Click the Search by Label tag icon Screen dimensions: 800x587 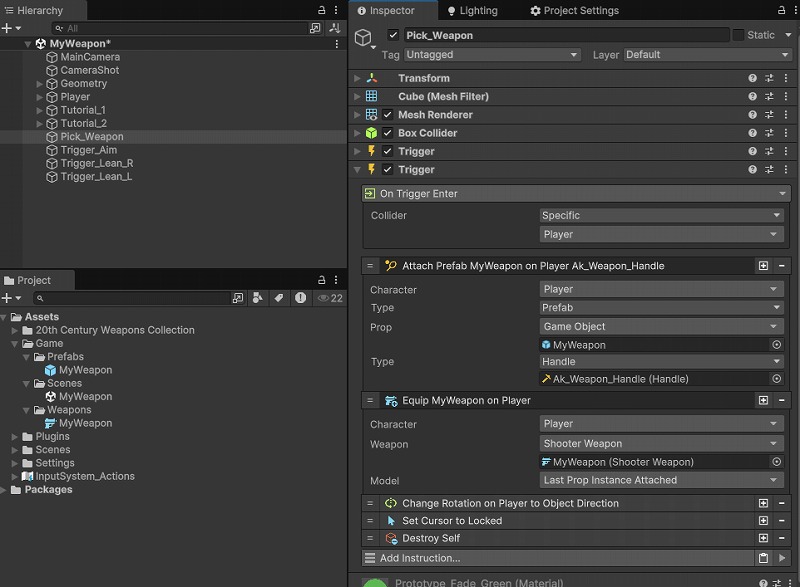point(279,298)
